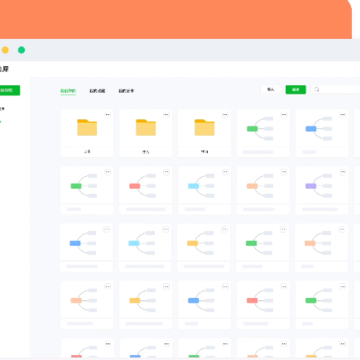Open the red mind map in the fourth row

click(263, 305)
